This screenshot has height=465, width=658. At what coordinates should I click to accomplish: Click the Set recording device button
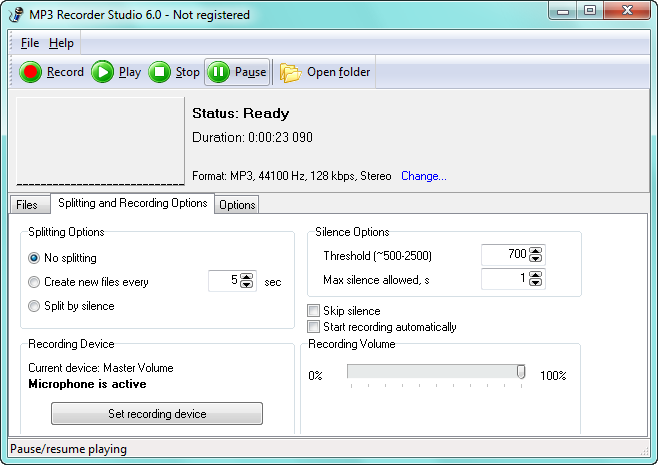pyautogui.click(x=157, y=413)
